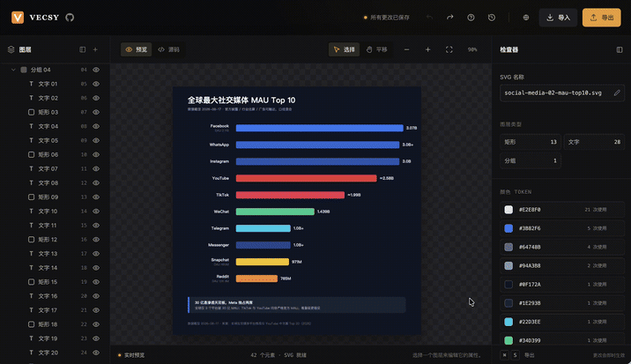Image resolution: width=631 pixels, height=364 pixels.
Task: Toggle visibility of 文字 01
Action: (x=96, y=84)
